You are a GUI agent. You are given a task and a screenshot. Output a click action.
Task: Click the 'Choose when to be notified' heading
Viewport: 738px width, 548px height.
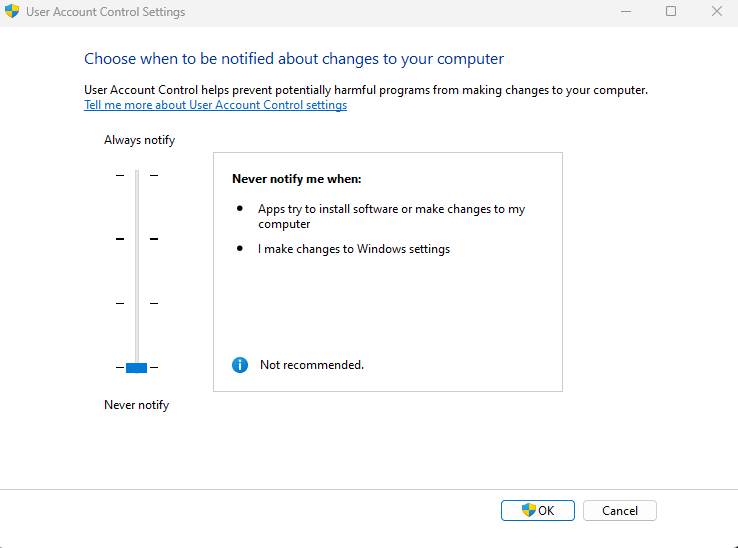click(x=294, y=59)
